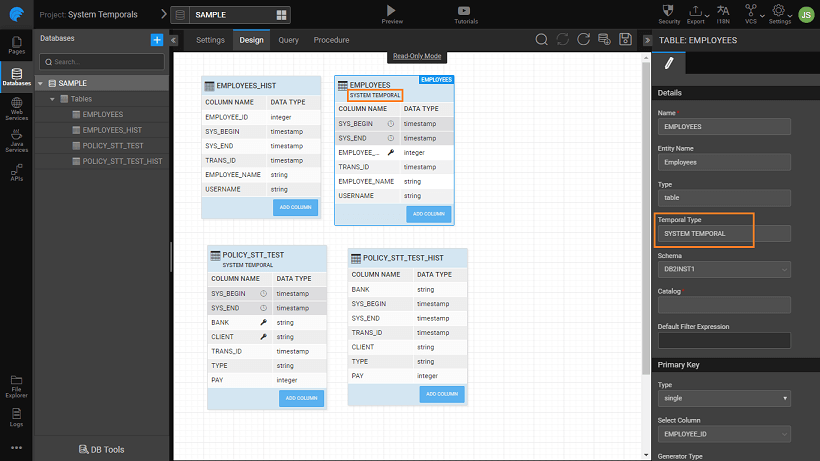The width and height of the screenshot is (820, 461).
Task: Open Web Services in the left sidebar
Action: (x=16, y=109)
